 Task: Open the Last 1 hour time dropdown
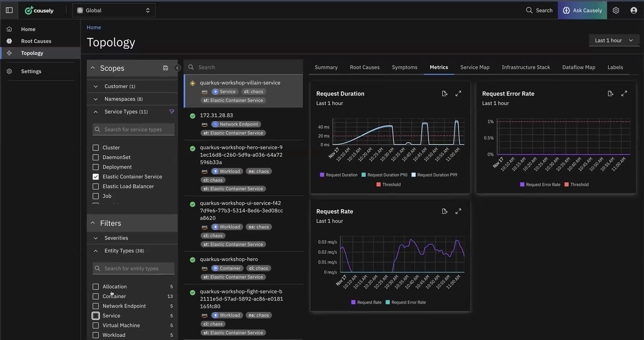(x=614, y=40)
